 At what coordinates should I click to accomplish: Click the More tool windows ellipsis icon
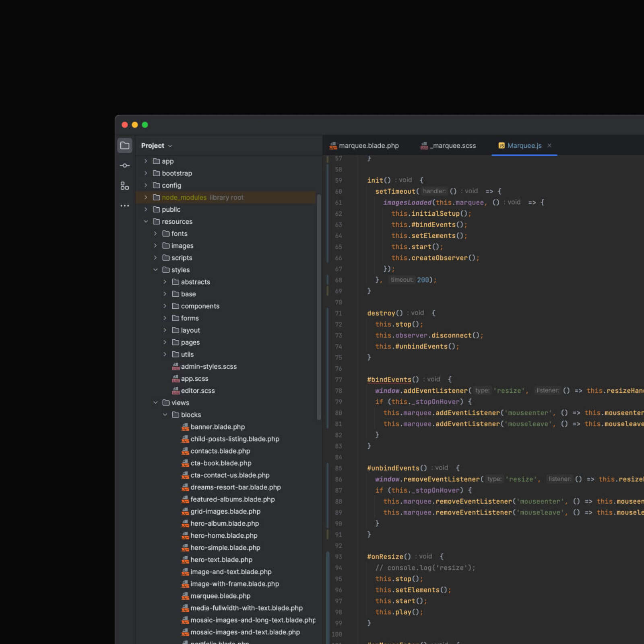125,206
